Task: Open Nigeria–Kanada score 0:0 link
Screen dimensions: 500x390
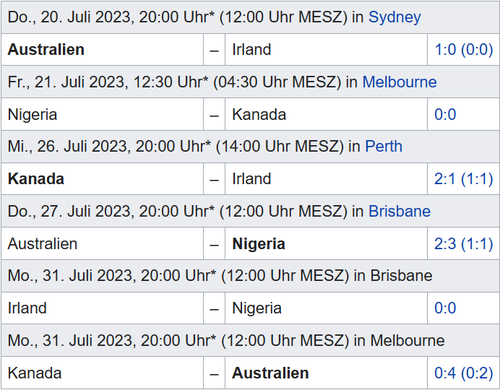Action: 445,114
